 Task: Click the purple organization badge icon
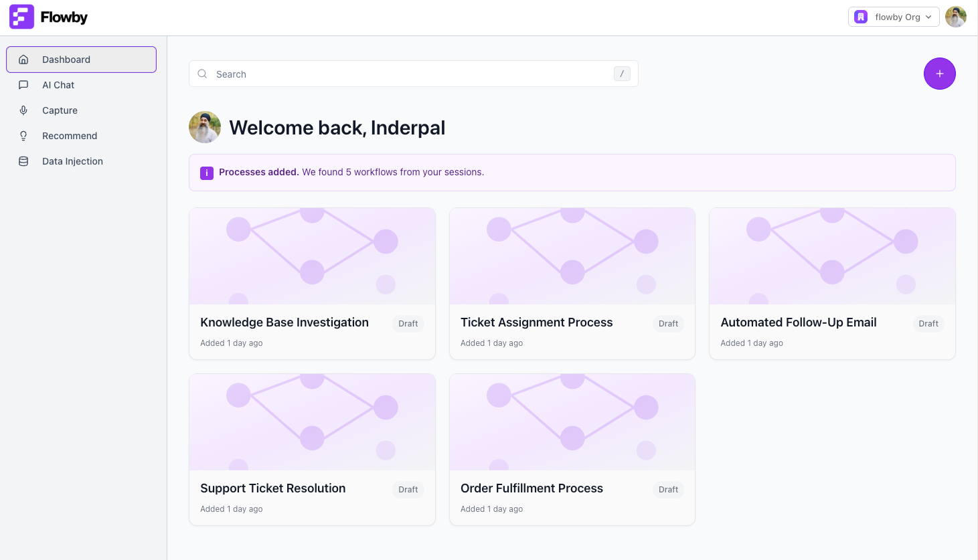[860, 17]
